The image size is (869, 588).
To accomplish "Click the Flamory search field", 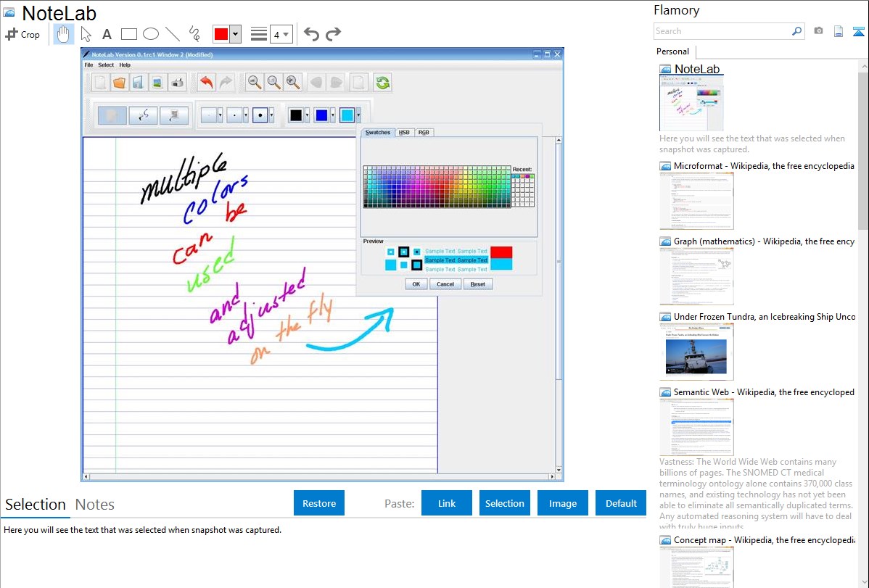I will click(x=722, y=31).
